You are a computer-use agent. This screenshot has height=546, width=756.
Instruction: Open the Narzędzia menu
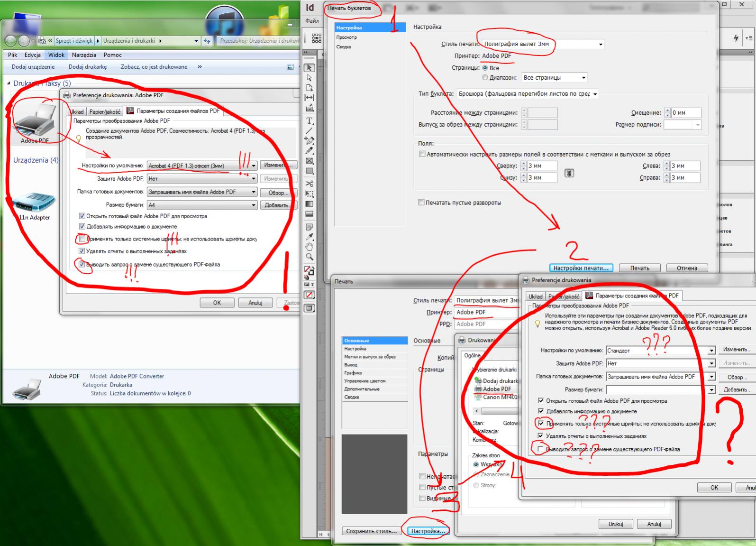84,55
